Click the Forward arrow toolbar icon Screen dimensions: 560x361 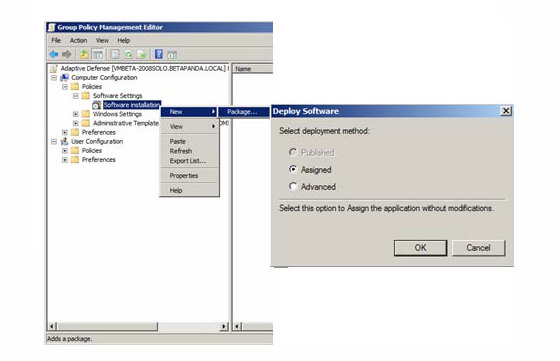[67, 54]
